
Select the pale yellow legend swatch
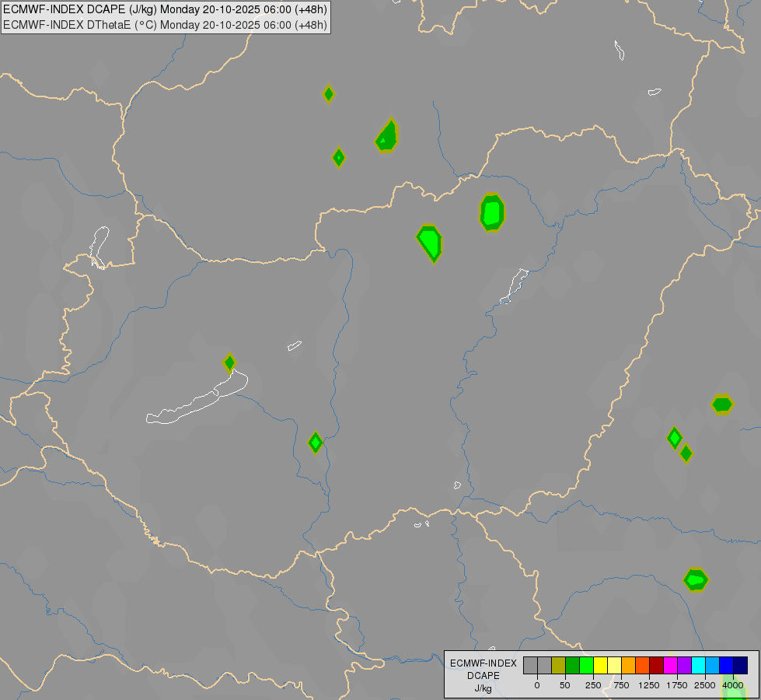click(614, 666)
